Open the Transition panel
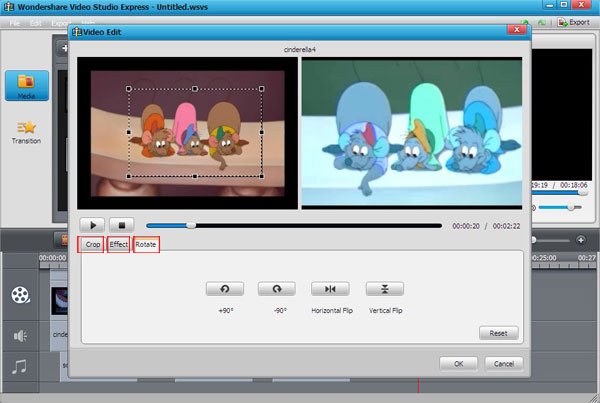The image size is (600, 403). coord(26,132)
